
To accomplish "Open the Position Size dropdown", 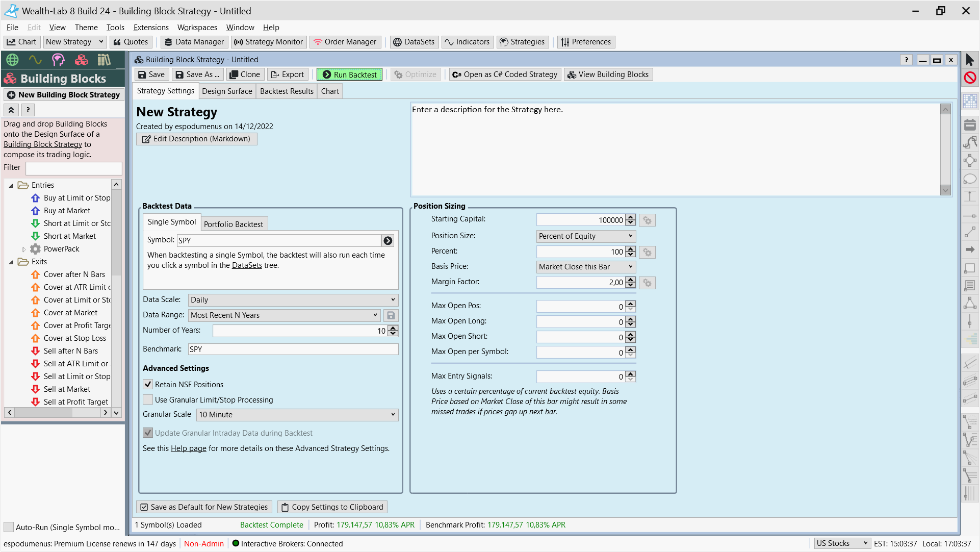I will [585, 236].
